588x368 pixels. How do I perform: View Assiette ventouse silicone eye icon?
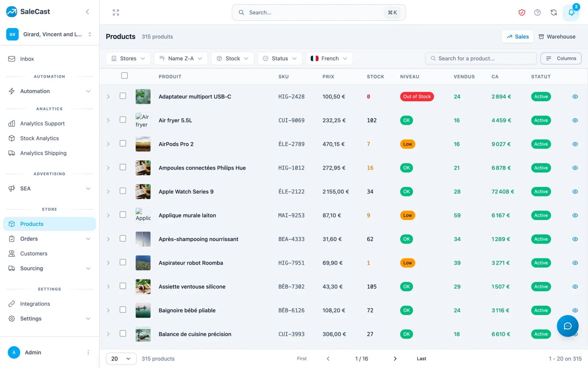575,287
